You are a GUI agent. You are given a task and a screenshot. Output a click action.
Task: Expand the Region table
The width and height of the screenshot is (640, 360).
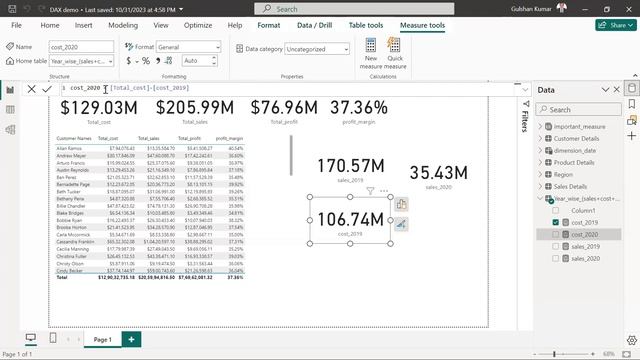540,174
